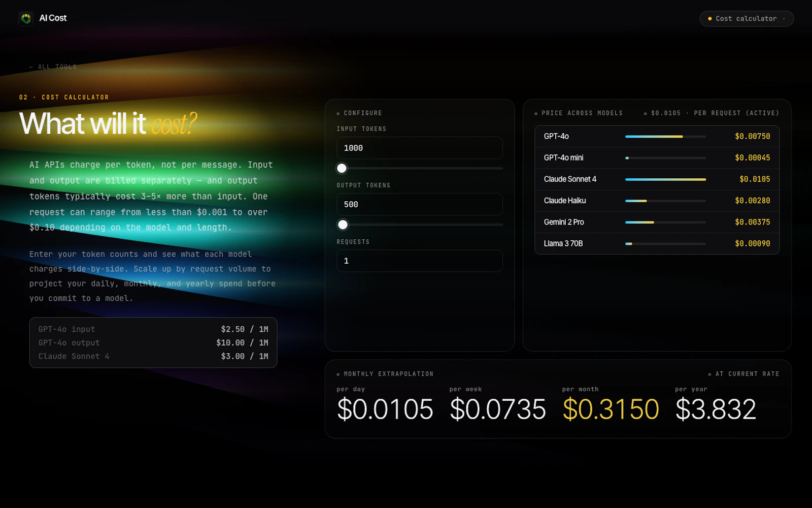Focus the Requests field showing 1

pyautogui.click(x=420, y=261)
